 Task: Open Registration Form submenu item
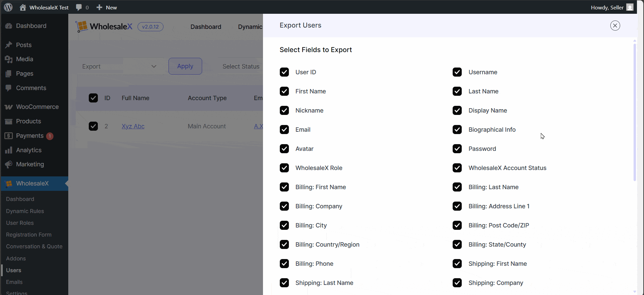(x=29, y=235)
